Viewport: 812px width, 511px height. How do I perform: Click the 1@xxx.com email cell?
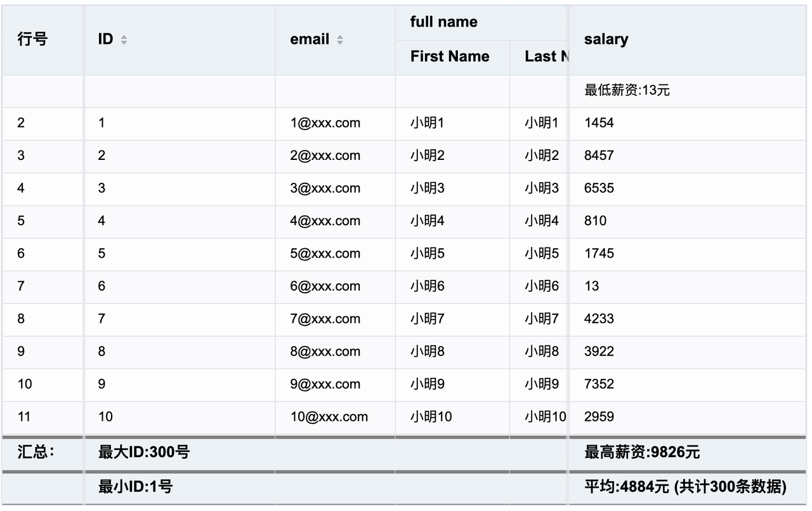pyautogui.click(x=325, y=123)
